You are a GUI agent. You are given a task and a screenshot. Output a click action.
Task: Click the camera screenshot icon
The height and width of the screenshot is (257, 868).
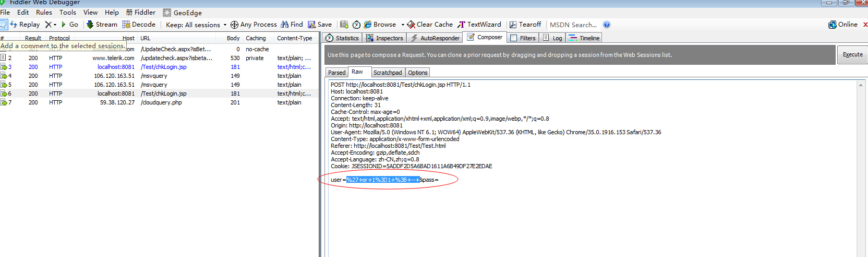pos(344,25)
